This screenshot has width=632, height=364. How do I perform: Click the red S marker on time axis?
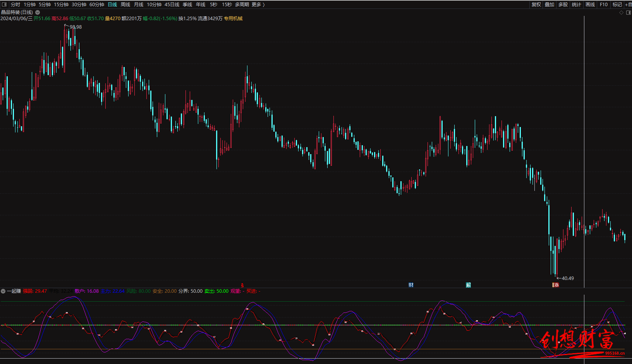(242, 285)
